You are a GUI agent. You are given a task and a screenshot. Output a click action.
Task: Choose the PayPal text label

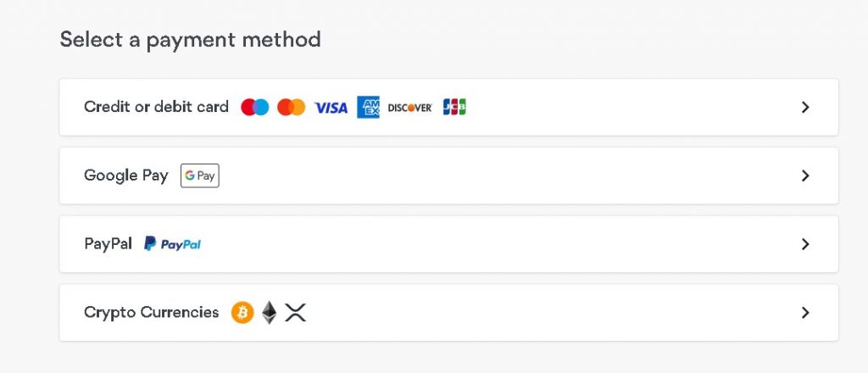108,244
